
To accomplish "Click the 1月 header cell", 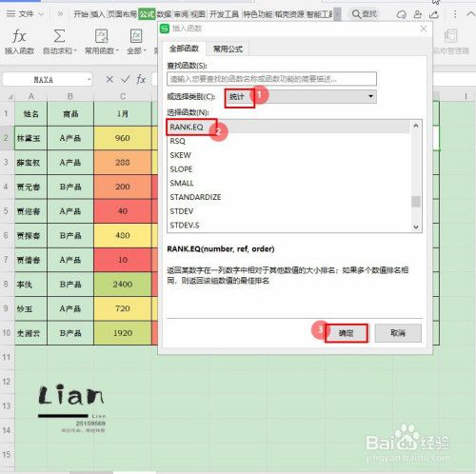I will point(123,113).
